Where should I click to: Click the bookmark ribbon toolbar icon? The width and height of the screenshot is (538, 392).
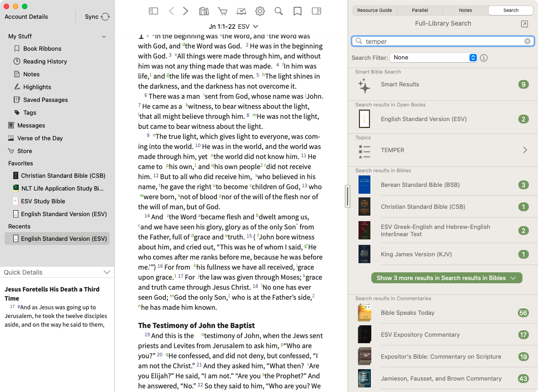(x=297, y=11)
